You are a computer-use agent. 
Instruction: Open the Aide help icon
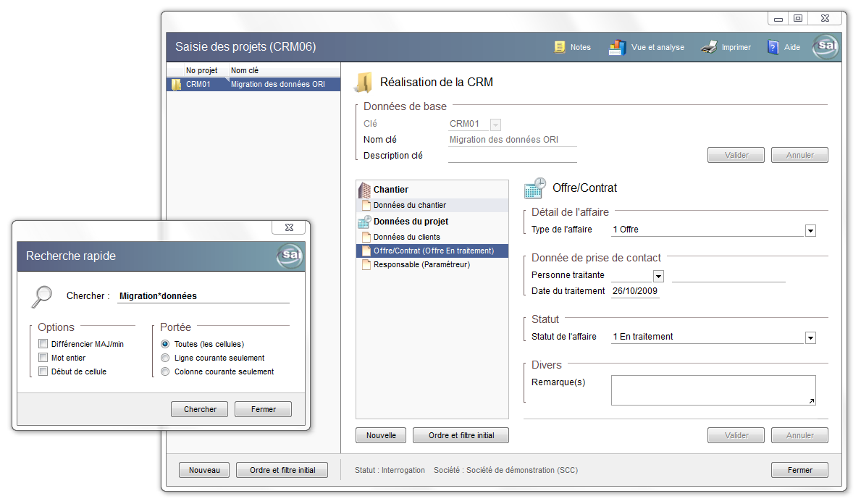pyautogui.click(x=773, y=48)
